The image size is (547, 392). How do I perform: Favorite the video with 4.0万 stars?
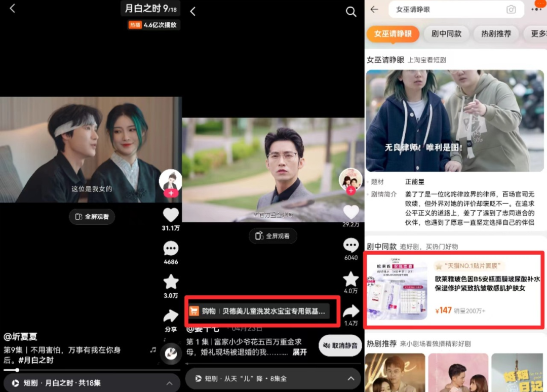coord(350,279)
